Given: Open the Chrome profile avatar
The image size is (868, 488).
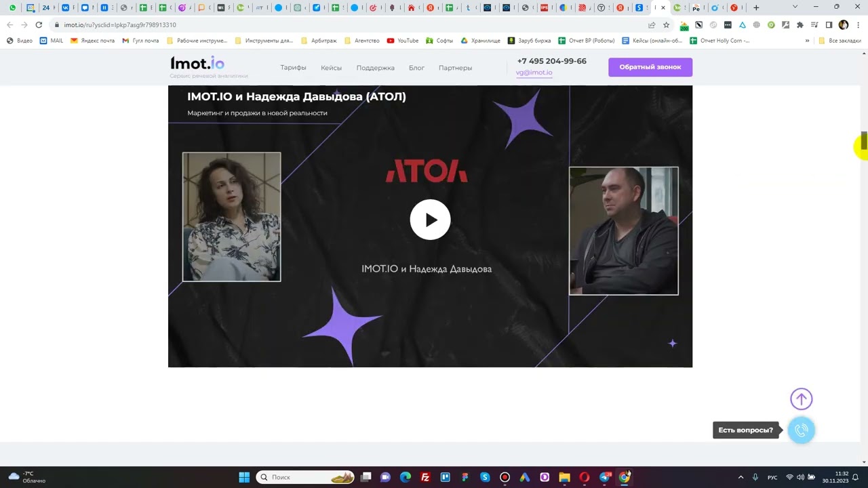Looking at the screenshot, I should 844,25.
